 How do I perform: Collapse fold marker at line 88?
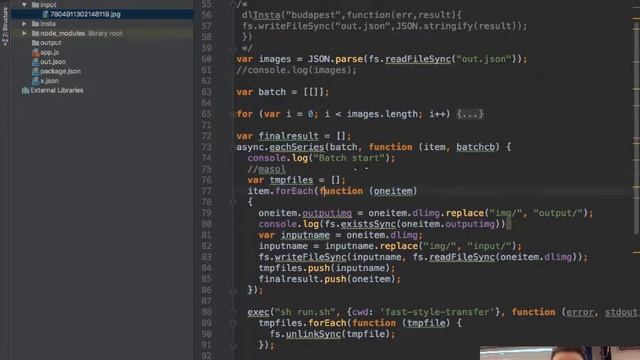[233, 312]
